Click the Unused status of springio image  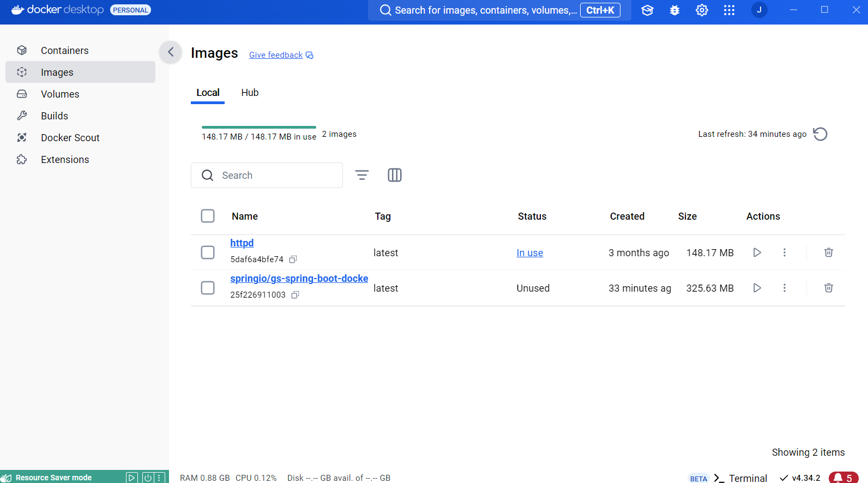[x=533, y=288]
